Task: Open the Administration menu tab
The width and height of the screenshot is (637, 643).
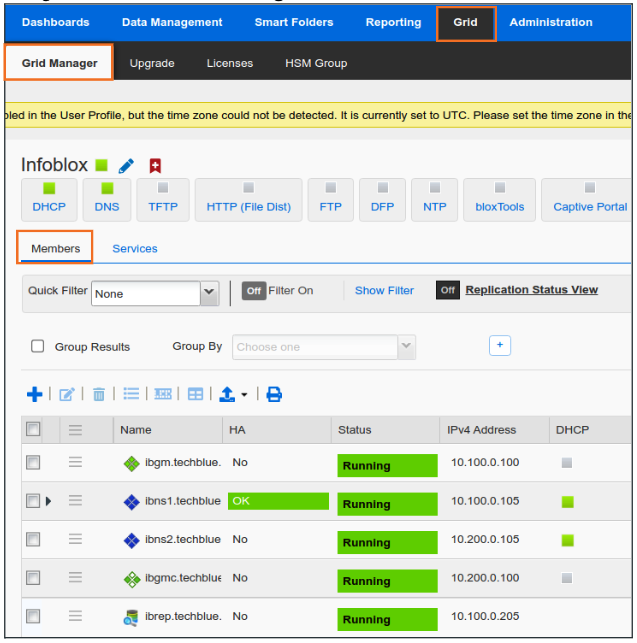Action: pos(550,22)
